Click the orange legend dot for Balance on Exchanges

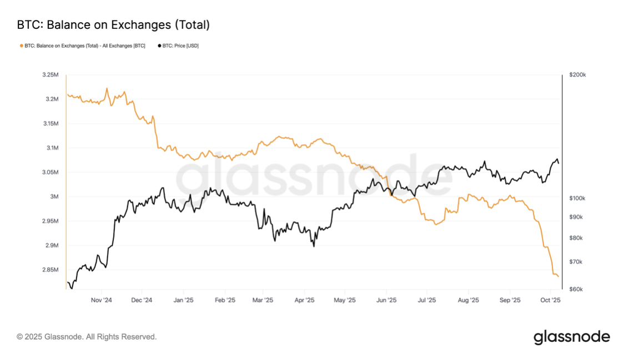pos(21,46)
